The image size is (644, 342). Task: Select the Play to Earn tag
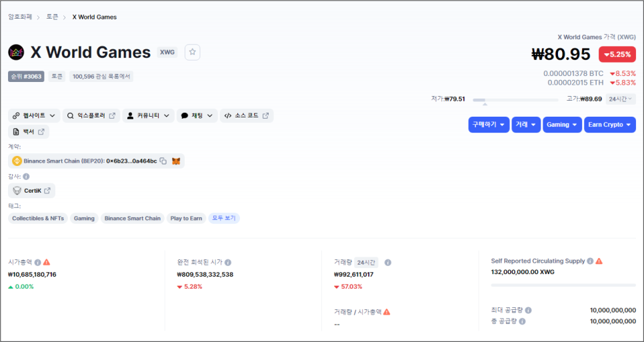coord(186,219)
